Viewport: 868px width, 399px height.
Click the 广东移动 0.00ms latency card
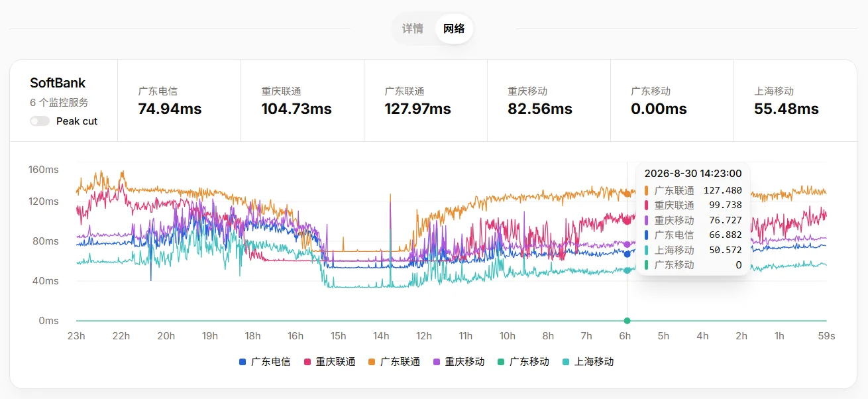(672, 101)
